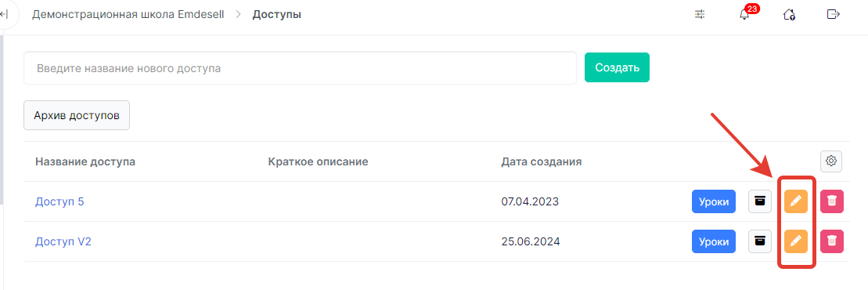Click the filter sliders icon in header
Screen dimensions: 868x290
click(700, 14)
